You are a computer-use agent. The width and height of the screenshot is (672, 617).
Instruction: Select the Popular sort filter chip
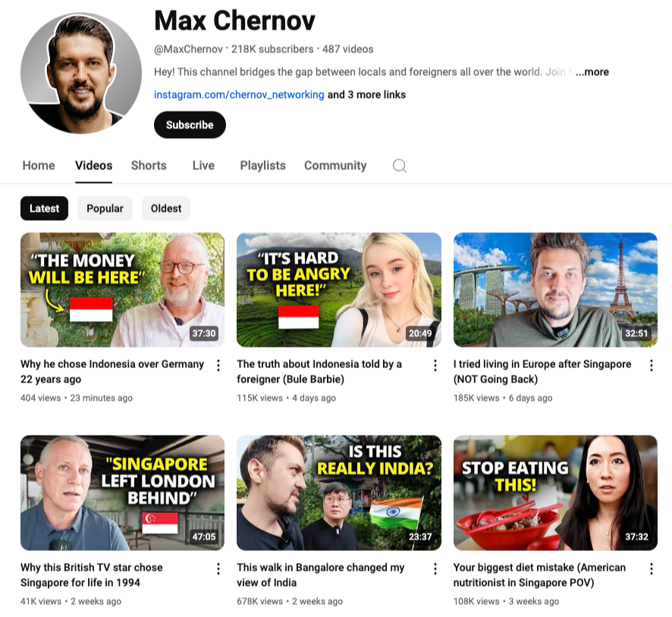105,209
